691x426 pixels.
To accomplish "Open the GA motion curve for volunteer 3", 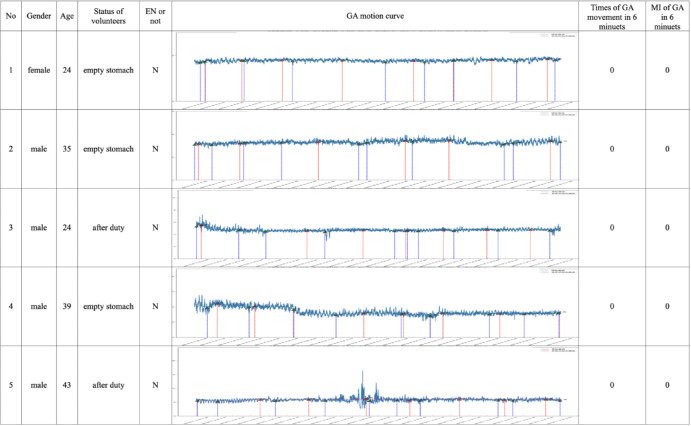I will [375, 227].
